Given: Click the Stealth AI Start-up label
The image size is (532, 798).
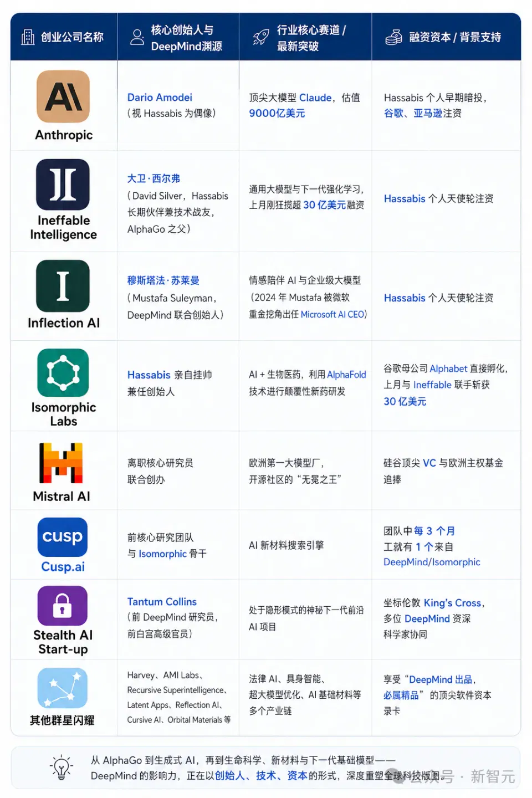Looking at the screenshot, I should pyautogui.click(x=63, y=642).
